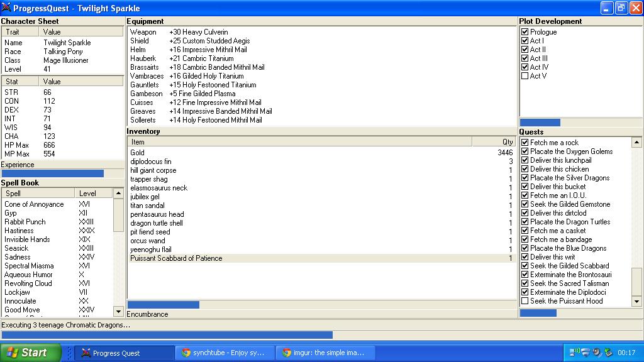Select the Weapon +30 Heavy Culverin row

321,31
